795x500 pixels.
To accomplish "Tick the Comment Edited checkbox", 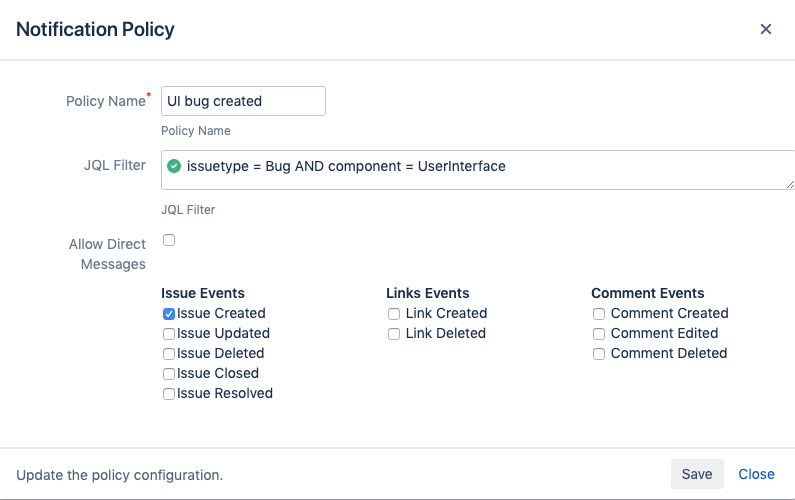I will click(599, 333).
